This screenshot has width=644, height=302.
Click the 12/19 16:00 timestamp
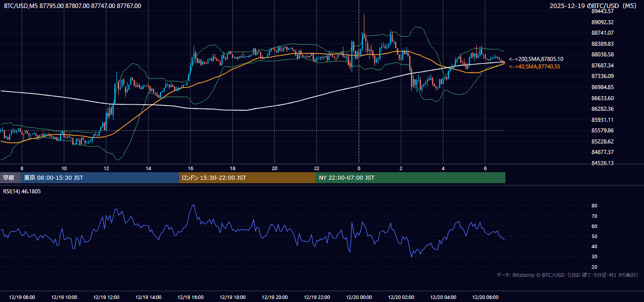coord(190,297)
